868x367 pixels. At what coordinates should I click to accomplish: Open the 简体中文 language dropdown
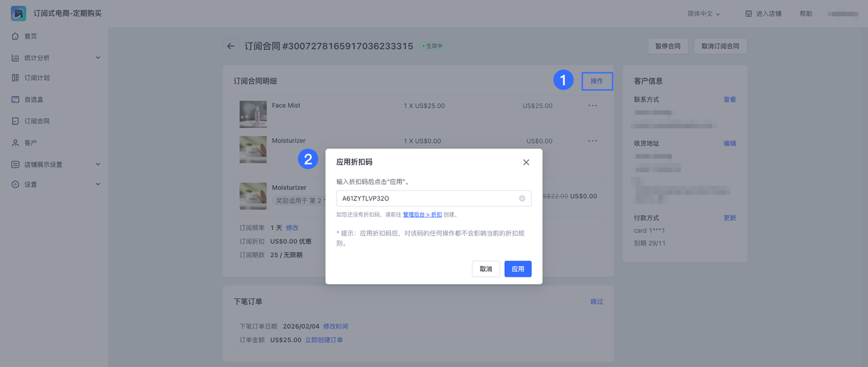click(x=704, y=14)
